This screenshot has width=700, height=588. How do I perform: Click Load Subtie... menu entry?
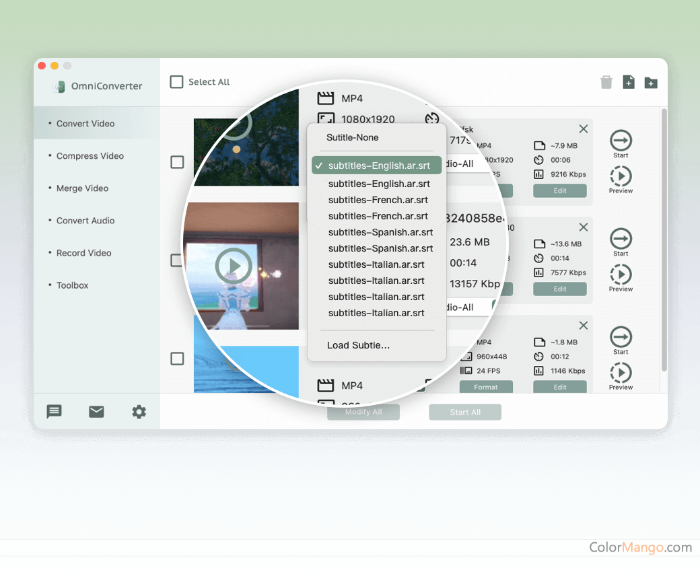click(359, 345)
